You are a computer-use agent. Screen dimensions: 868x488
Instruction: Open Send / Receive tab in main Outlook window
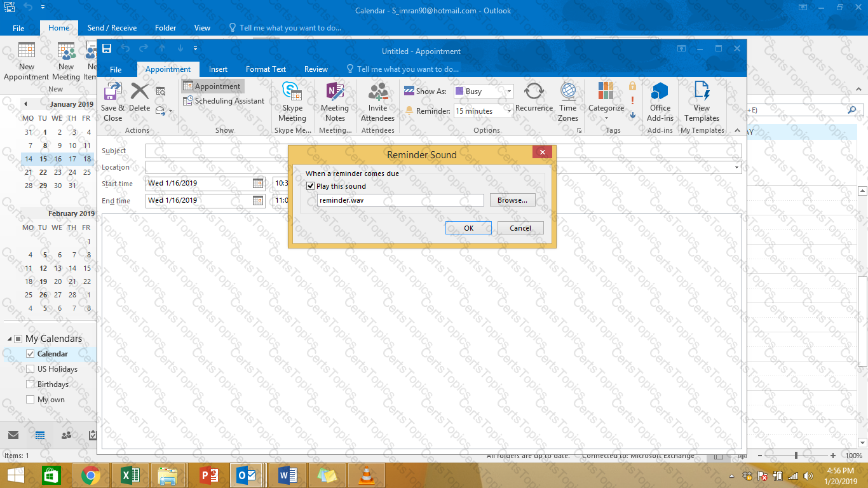click(112, 28)
